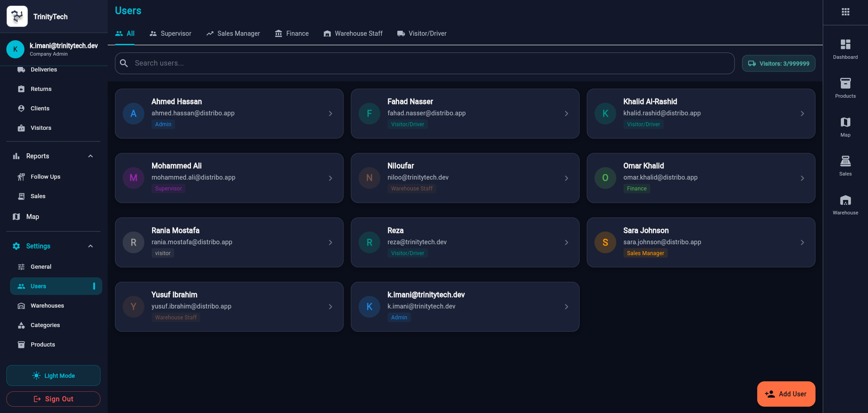Click the Search users input field
The width and height of the screenshot is (868, 413).
pos(430,63)
